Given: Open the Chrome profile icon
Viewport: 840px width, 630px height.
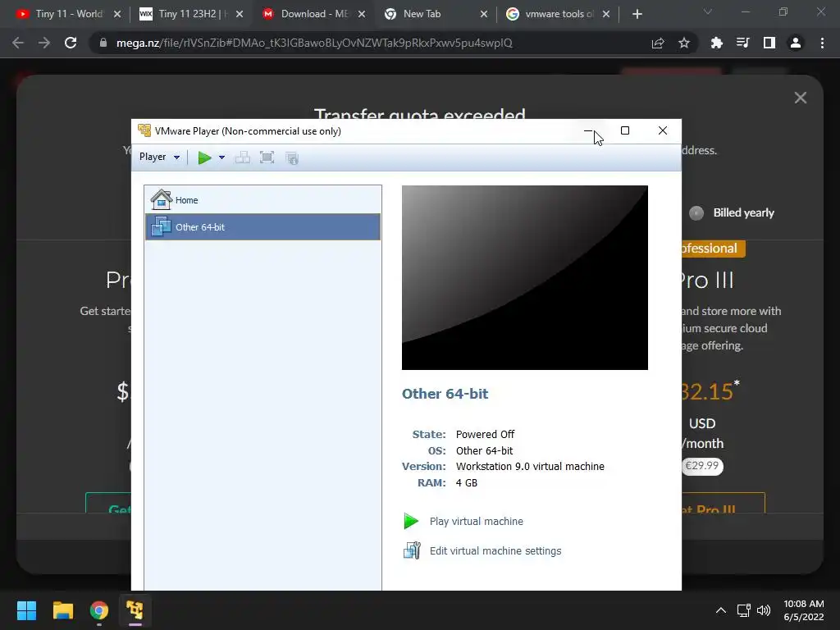Looking at the screenshot, I should [x=796, y=43].
